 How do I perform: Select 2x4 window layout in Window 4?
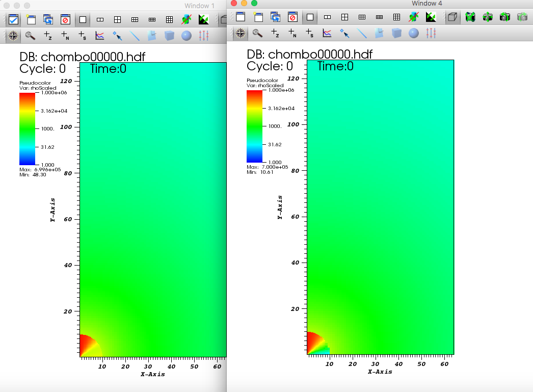[379, 17]
